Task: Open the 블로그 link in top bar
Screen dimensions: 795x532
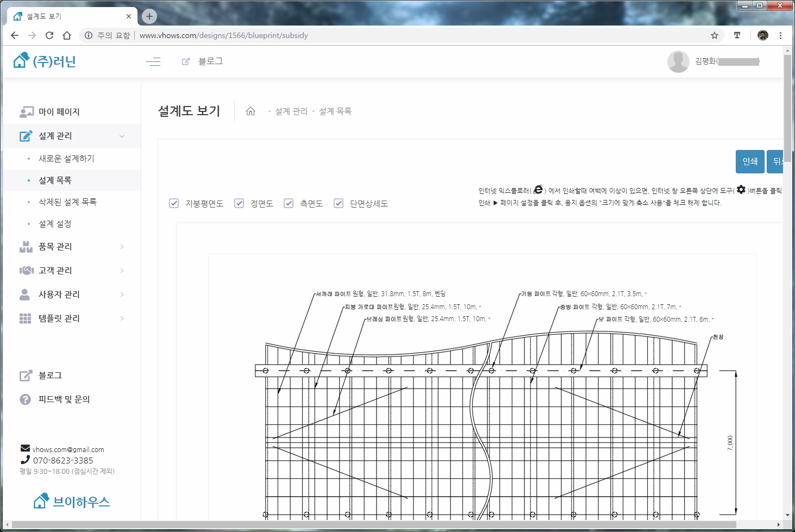Action: point(210,61)
